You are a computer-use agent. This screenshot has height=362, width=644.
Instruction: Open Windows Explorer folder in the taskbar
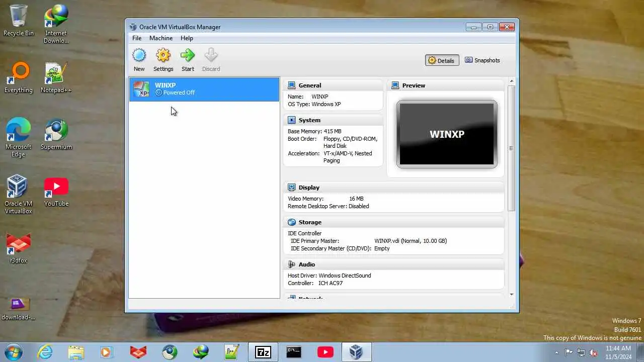point(76,352)
